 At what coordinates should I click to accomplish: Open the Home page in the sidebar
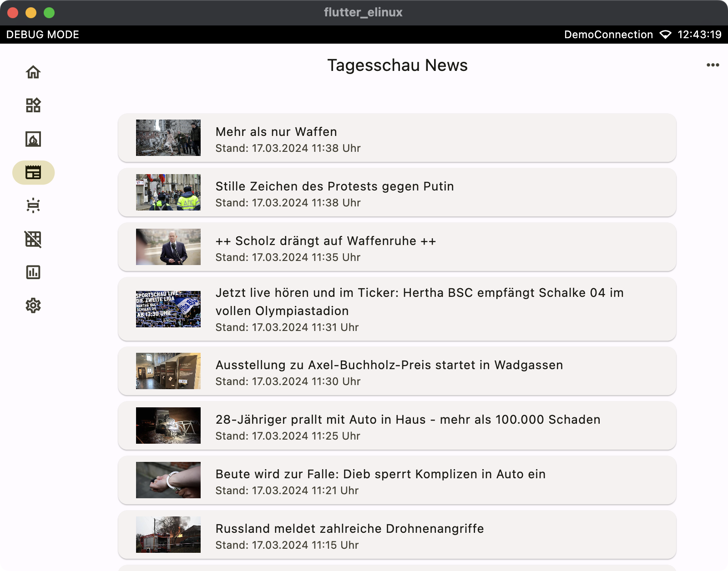pyautogui.click(x=33, y=72)
